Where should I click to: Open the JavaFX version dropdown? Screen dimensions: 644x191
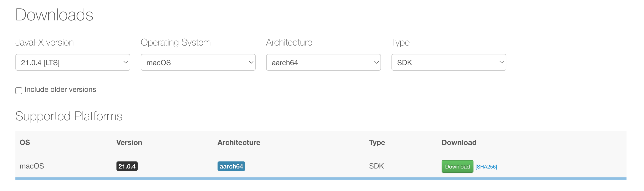[73, 62]
